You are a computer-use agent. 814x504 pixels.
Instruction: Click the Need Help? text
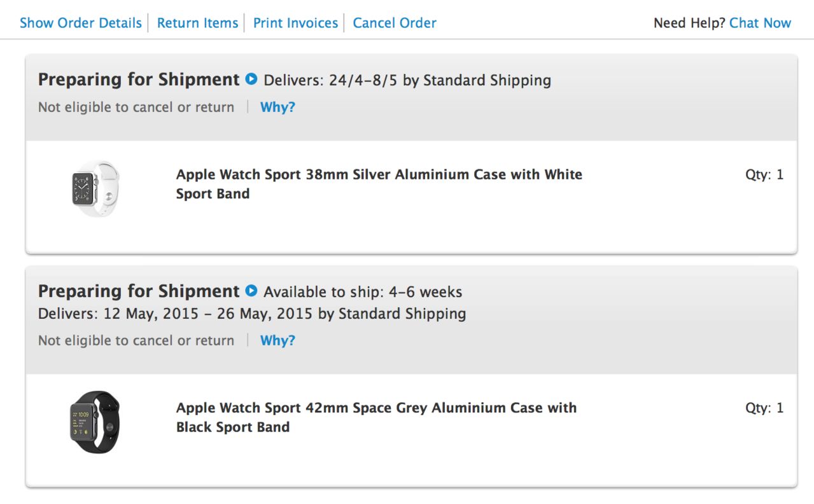pos(689,23)
